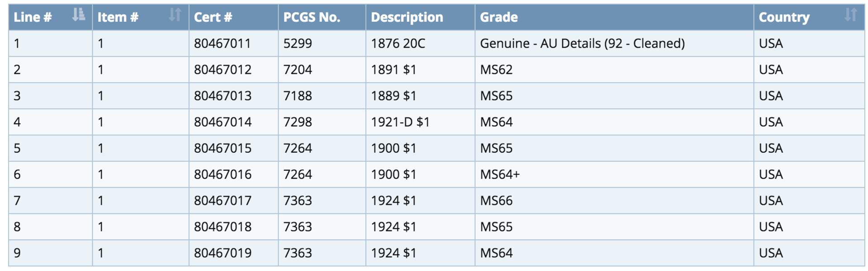Click cert number 80467011
The height and width of the screenshot is (271, 868).
pyautogui.click(x=222, y=44)
